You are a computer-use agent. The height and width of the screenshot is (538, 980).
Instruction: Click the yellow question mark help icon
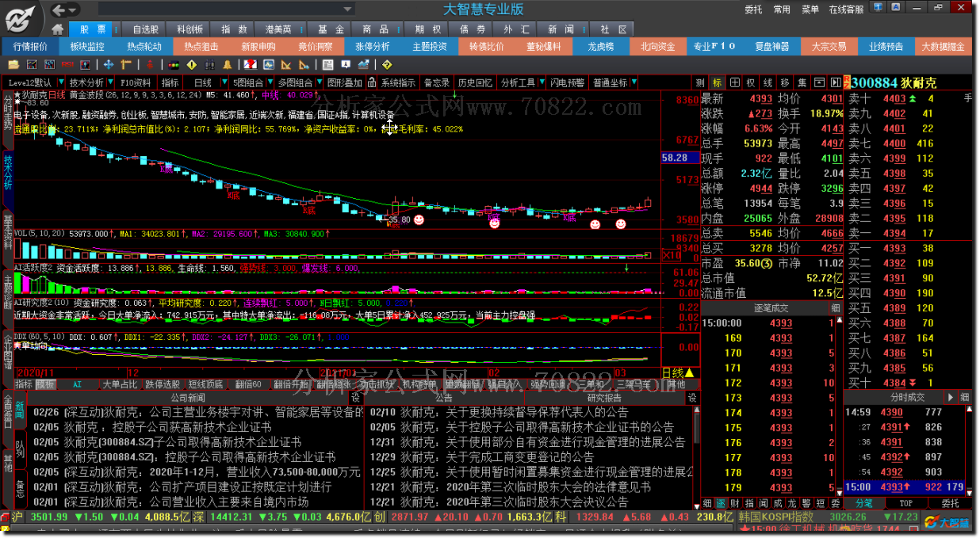pos(386,64)
